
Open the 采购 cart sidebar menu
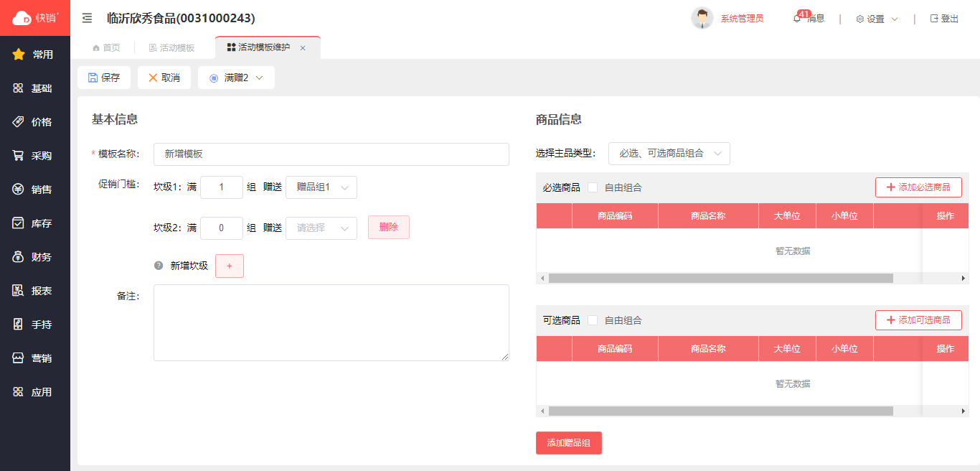coord(35,156)
